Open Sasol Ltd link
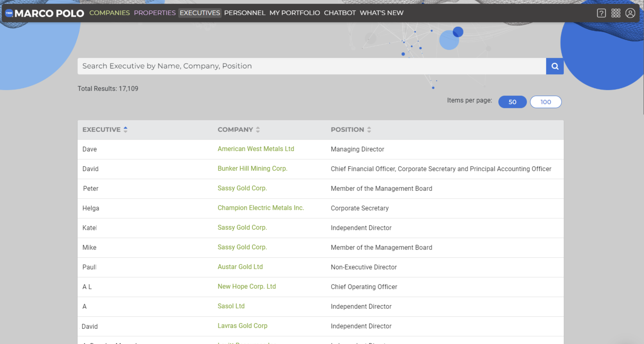This screenshot has width=644, height=344. (231, 306)
